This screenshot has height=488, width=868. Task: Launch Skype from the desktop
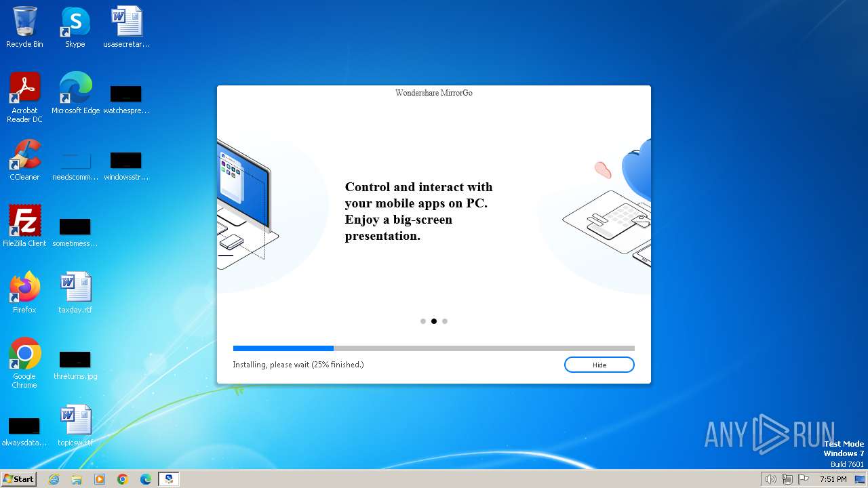(x=75, y=27)
